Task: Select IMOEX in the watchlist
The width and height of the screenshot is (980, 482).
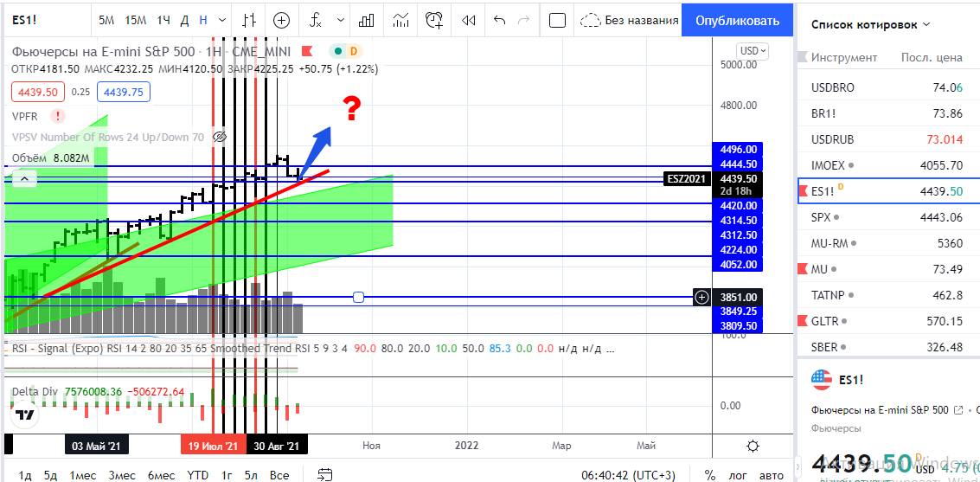Action: pos(889,165)
